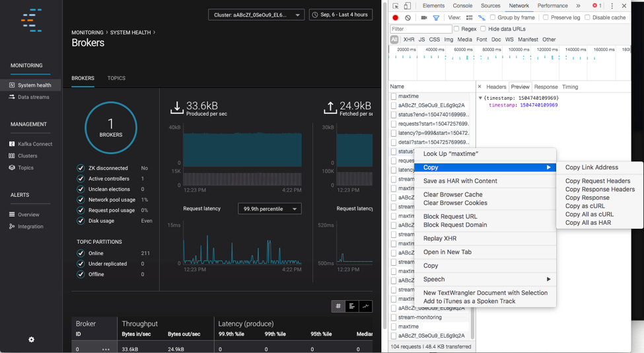Click into the network Filter text field
644x353 pixels.
[x=421, y=29]
